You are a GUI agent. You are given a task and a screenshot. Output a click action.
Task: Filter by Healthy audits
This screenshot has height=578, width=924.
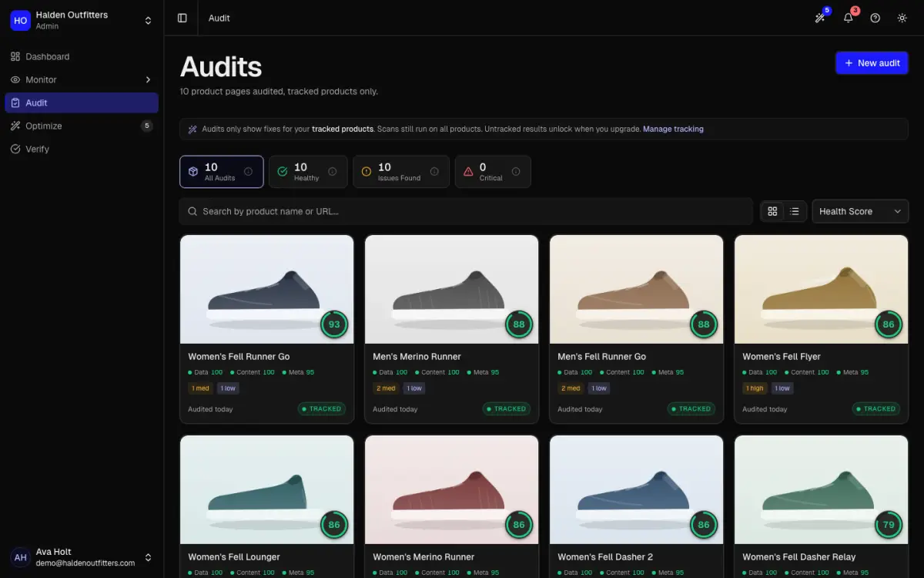pyautogui.click(x=308, y=172)
